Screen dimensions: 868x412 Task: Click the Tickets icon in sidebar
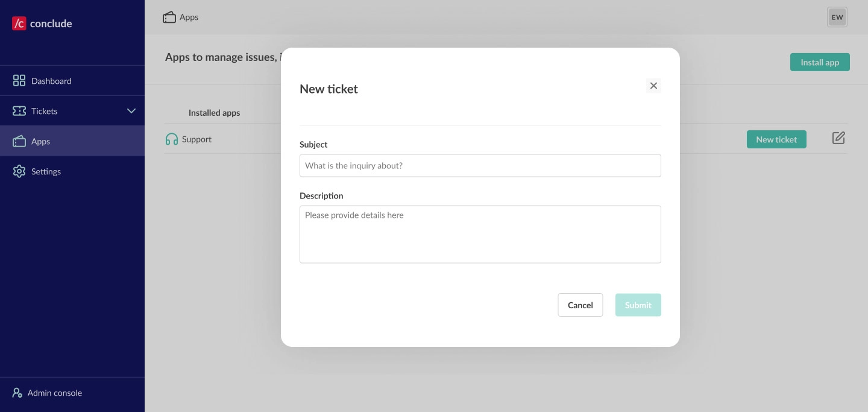(19, 111)
